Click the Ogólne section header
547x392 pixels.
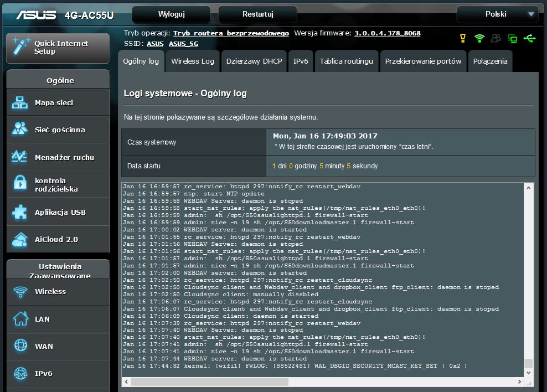tap(58, 80)
